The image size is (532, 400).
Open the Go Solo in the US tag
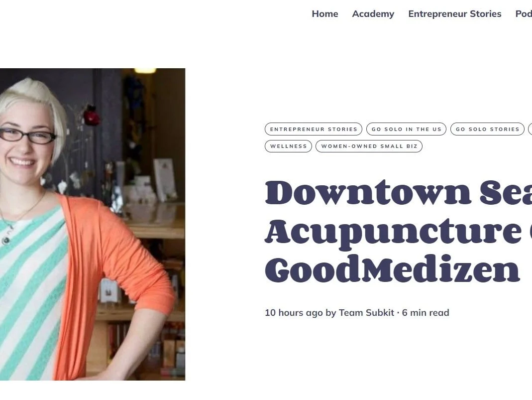click(406, 129)
